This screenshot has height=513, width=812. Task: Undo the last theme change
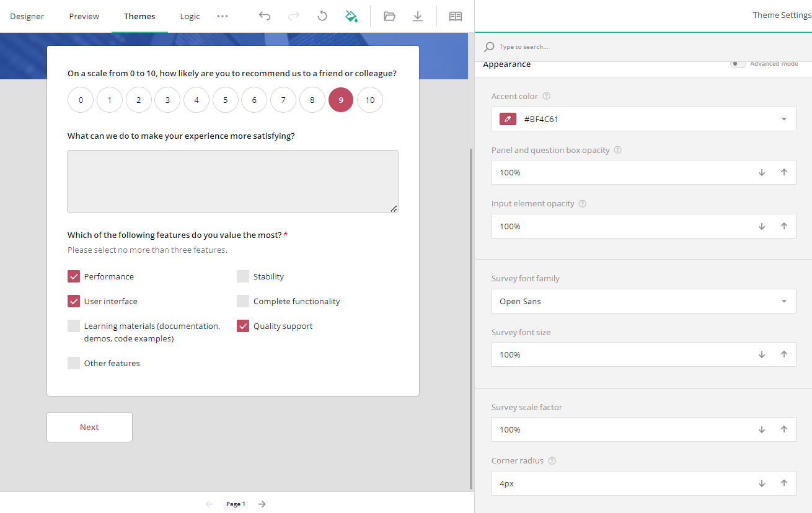pos(265,15)
